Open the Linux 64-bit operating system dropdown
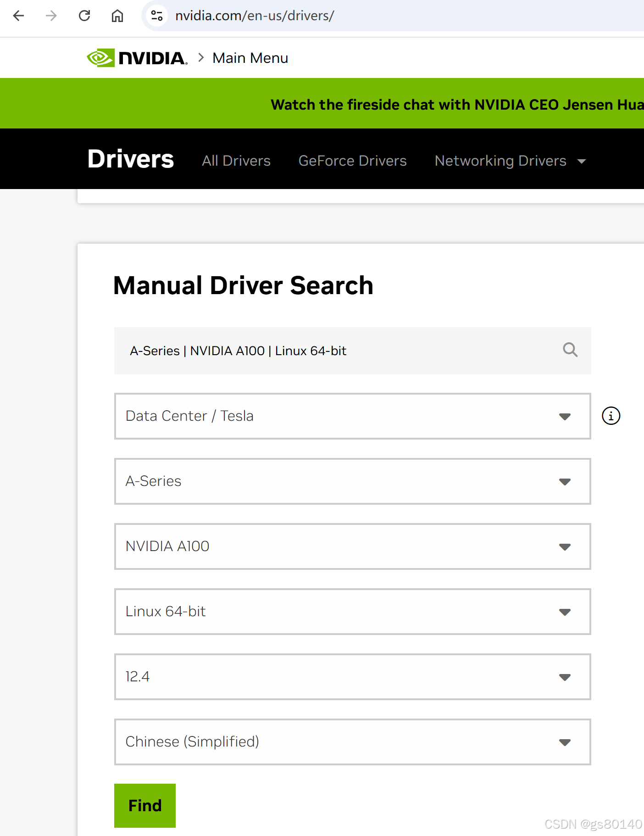This screenshot has height=836, width=644. tap(352, 612)
